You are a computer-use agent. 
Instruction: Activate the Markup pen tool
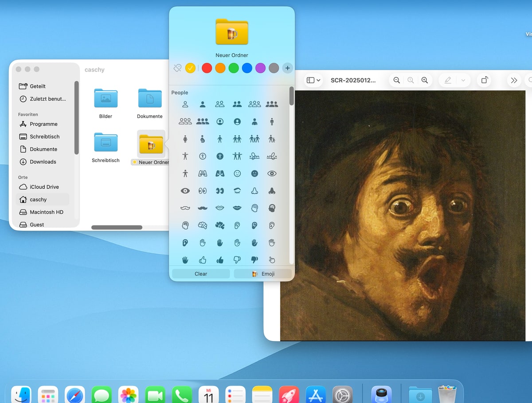click(448, 80)
